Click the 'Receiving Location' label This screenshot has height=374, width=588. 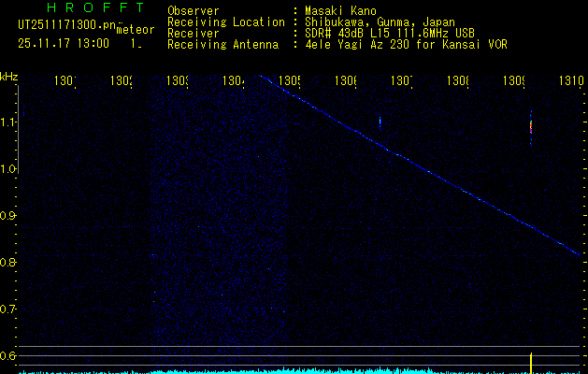pyautogui.click(x=226, y=22)
